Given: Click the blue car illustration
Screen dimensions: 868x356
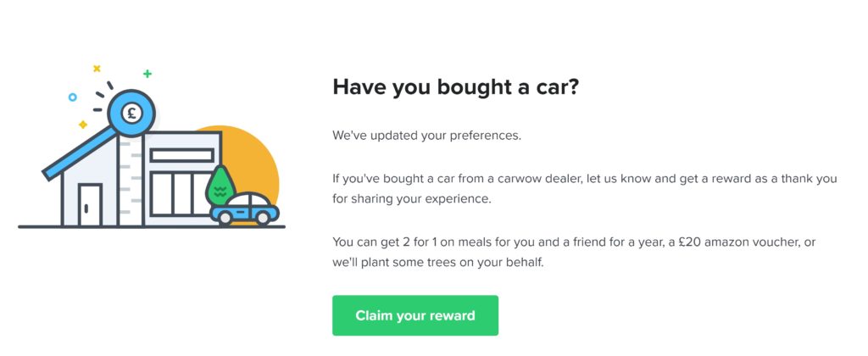Looking at the screenshot, I should coord(245,209).
